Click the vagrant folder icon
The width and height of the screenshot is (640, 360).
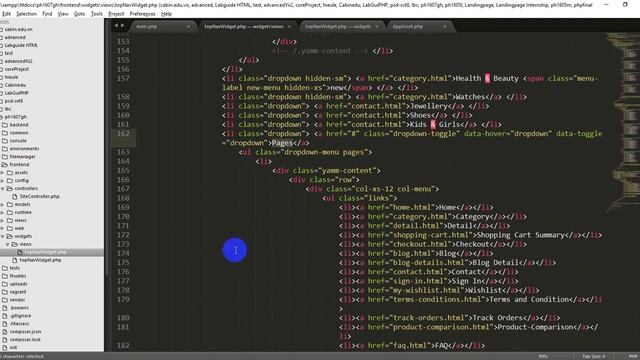(5, 292)
